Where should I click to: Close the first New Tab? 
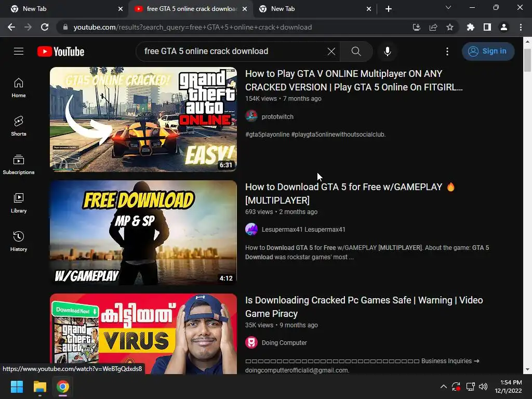[121, 9]
